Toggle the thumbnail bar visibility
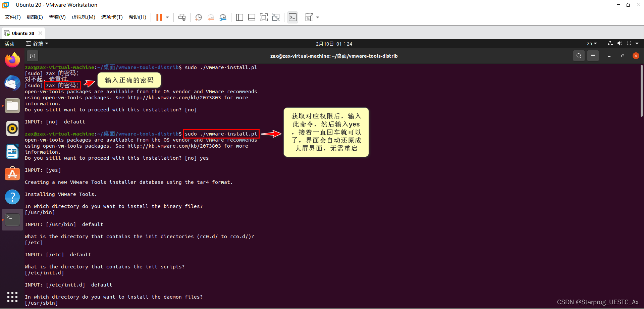 252,17
